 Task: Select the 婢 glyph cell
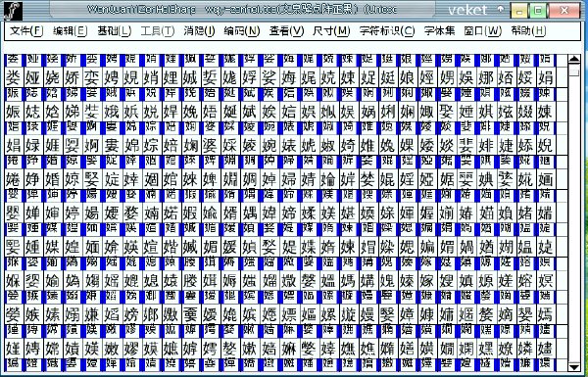[x=210, y=179]
